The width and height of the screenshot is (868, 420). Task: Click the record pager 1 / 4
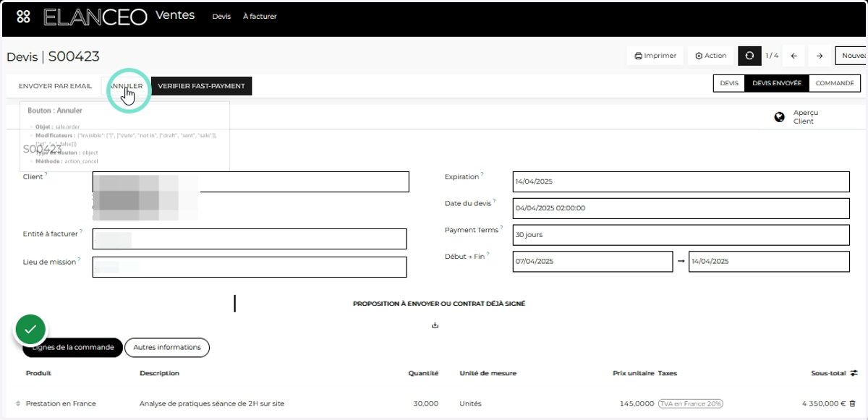pos(772,56)
